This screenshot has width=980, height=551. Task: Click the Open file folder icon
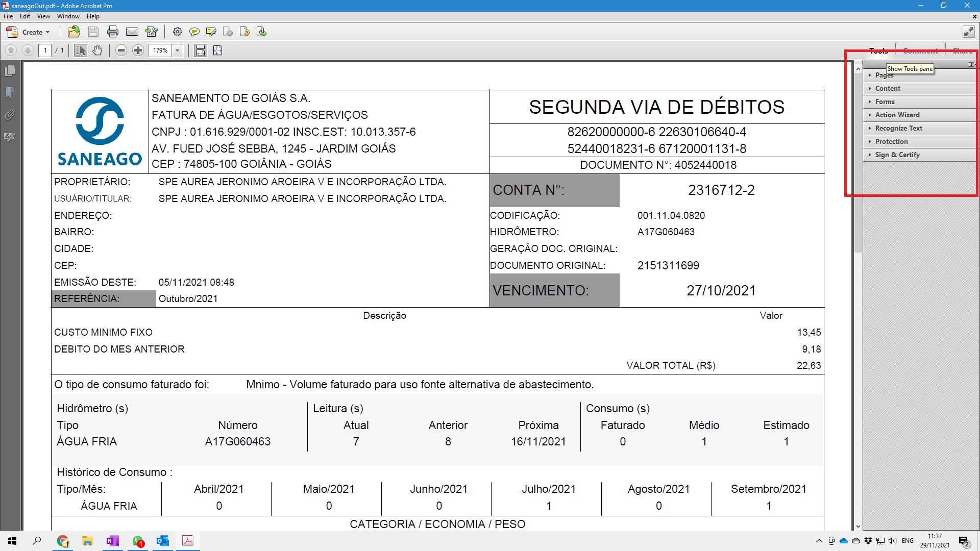coord(74,32)
